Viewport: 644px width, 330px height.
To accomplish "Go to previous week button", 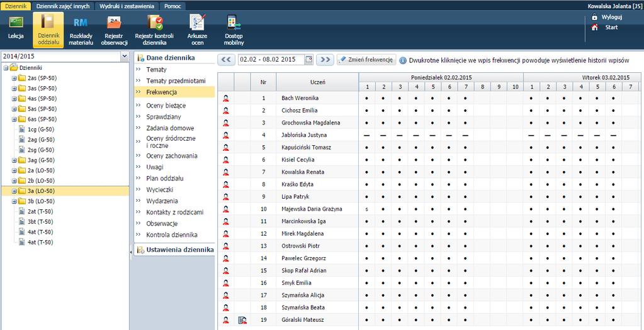I will (226, 60).
